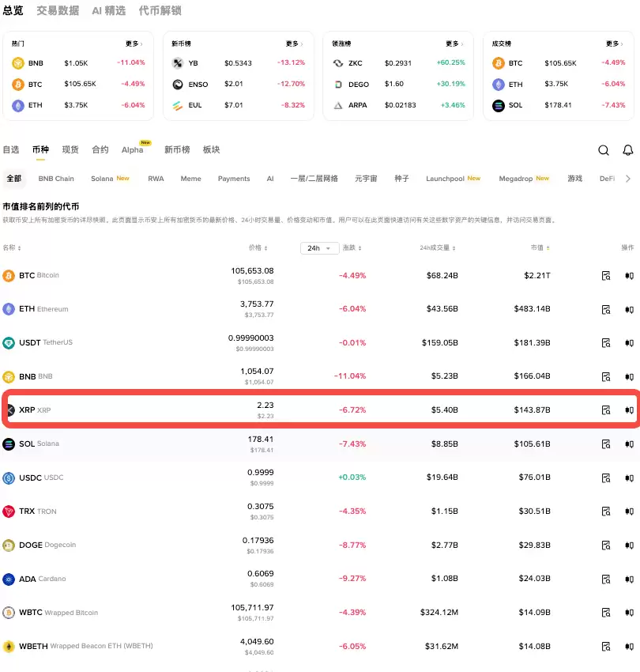The width and height of the screenshot is (640, 672).
Task: Open the trade icon in the XRP row
Action: tap(629, 410)
